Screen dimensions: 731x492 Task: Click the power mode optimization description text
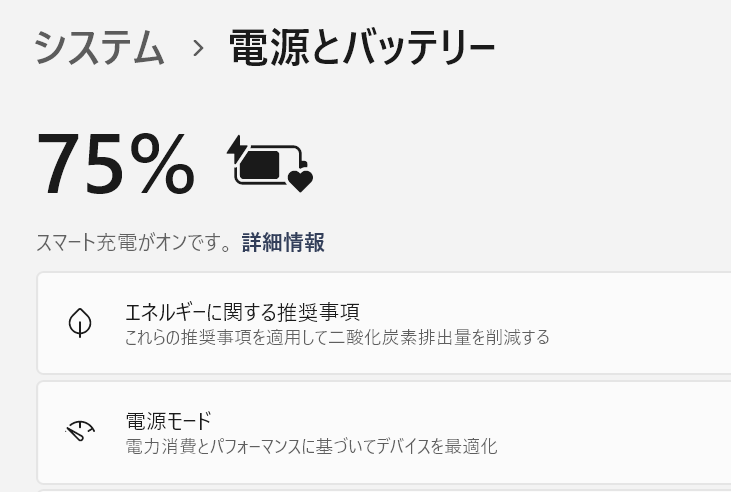(311, 446)
